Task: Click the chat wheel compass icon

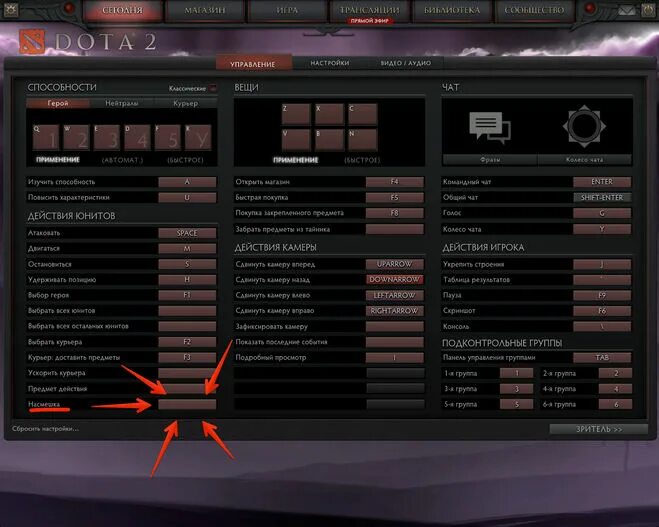Action: pyautogui.click(x=584, y=126)
